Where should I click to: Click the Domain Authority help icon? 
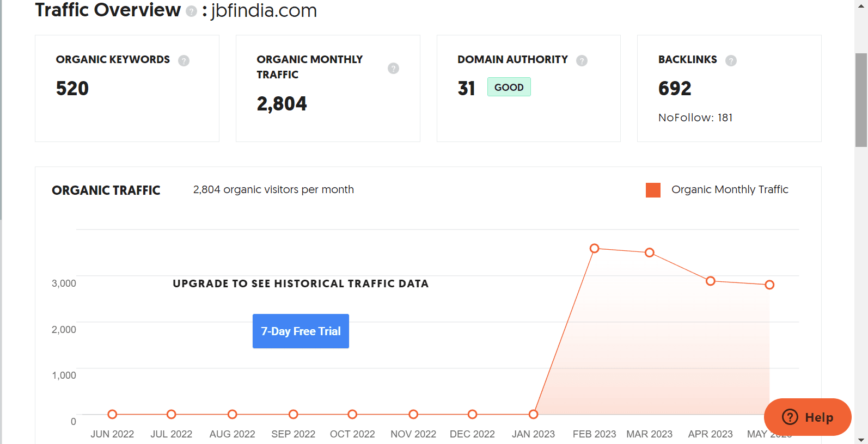[582, 60]
